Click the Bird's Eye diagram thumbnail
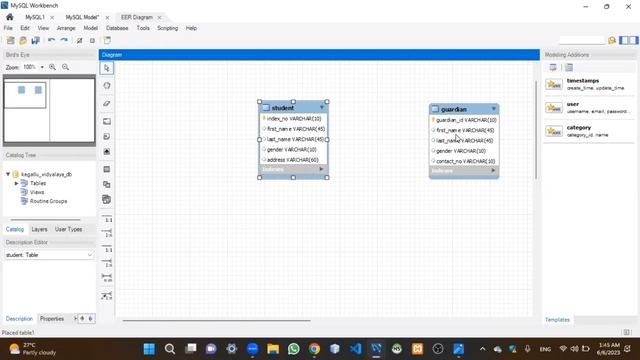Image resolution: width=640 pixels, height=360 pixels. (49, 110)
